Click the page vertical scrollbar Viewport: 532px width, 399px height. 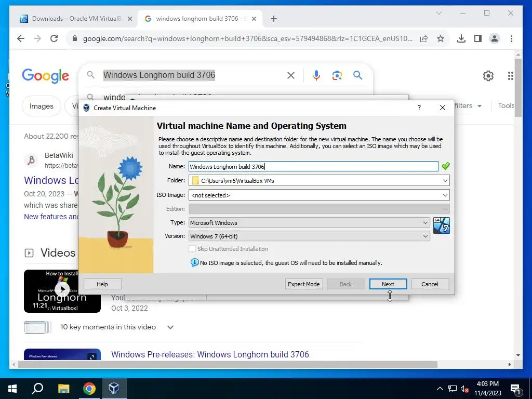click(518, 87)
